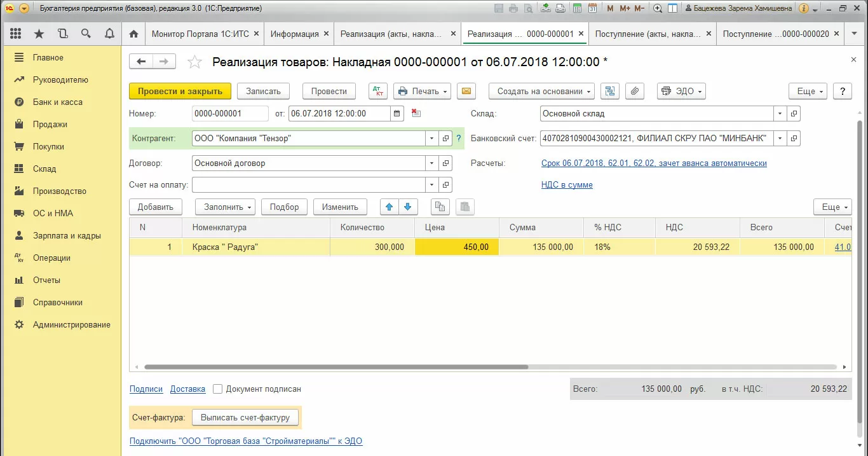Image resolution: width=868 pixels, height=456 pixels.
Task: Click Провести button
Action: point(329,91)
